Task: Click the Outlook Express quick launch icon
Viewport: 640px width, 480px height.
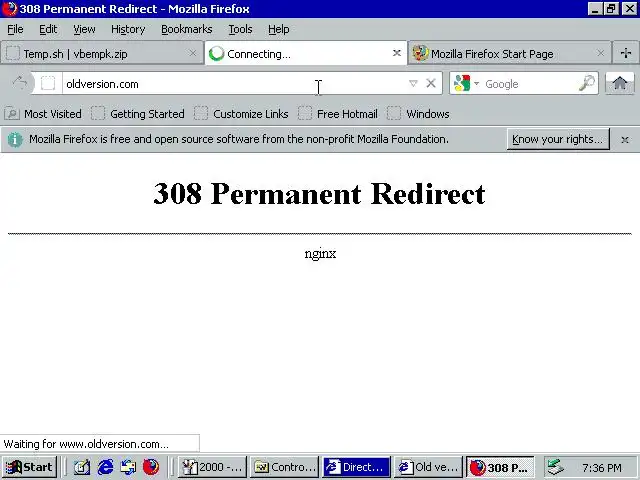Action: coord(128,467)
